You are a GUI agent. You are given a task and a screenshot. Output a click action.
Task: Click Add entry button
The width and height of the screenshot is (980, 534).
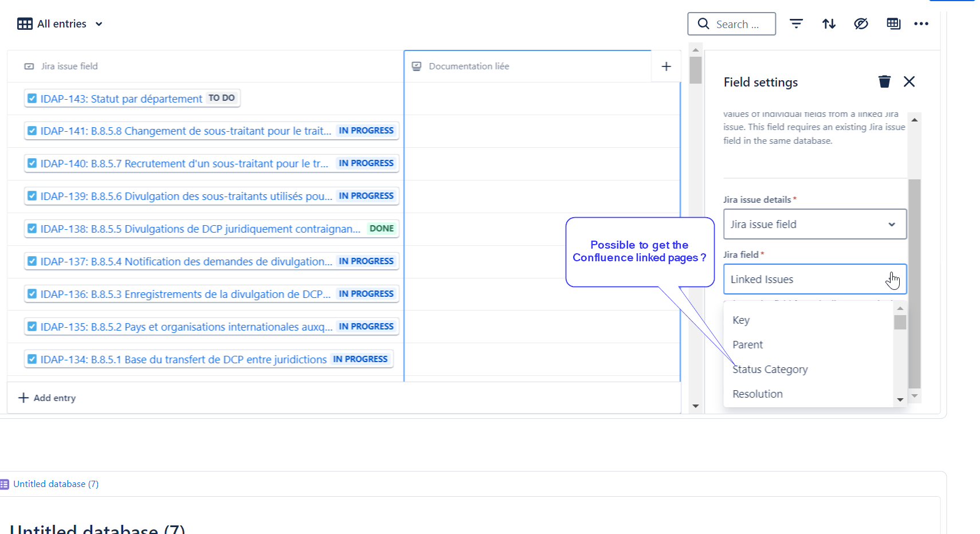click(x=47, y=398)
